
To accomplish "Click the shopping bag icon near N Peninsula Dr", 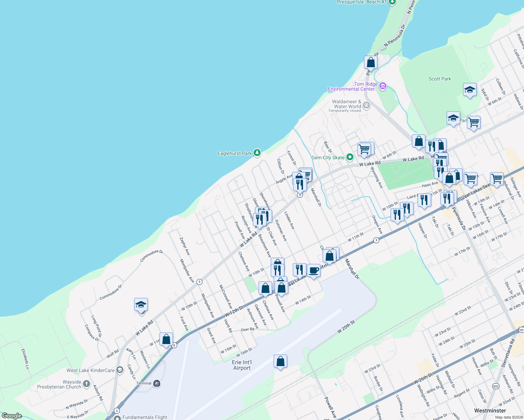I will (371, 63).
